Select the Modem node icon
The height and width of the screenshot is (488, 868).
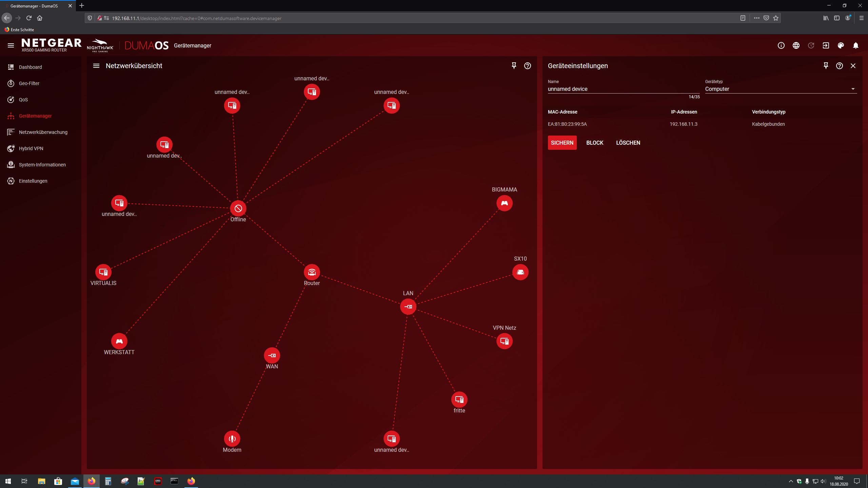tap(232, 439)
